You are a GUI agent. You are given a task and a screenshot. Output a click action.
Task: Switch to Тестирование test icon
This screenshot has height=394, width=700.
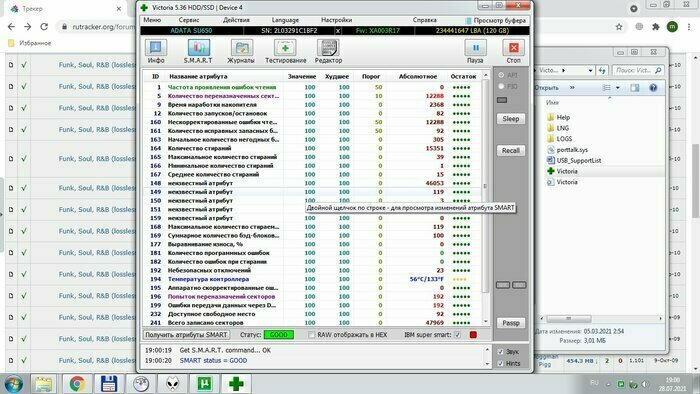[x=286, y=51]
